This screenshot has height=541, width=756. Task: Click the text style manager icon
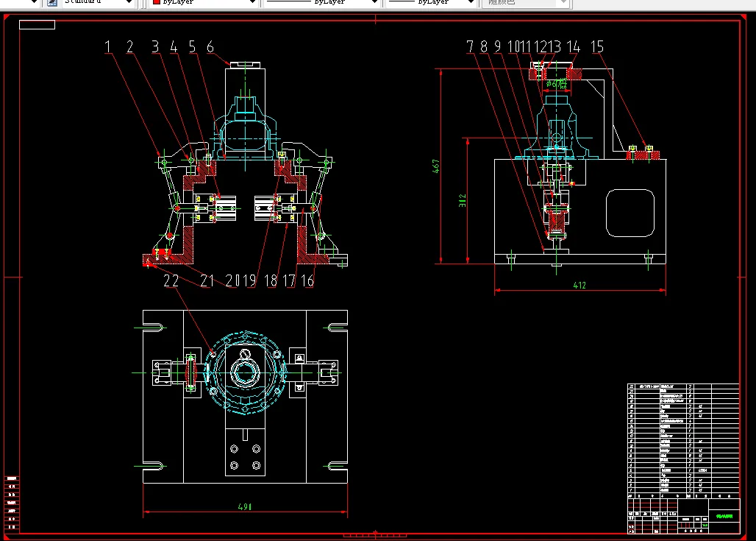point(52,2)
